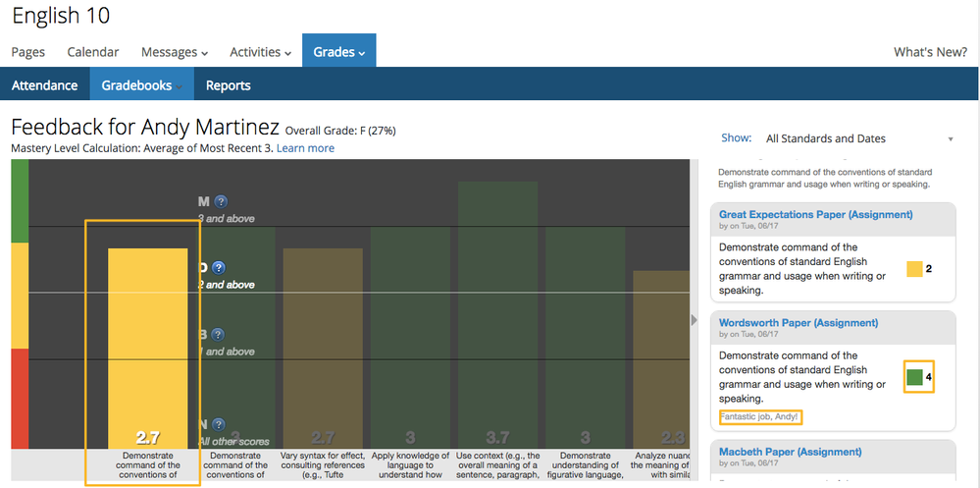Viewport: 980px width, 488px height.
Task: Open the Show standards and dates dropdown
Action: click(x=857, y=138)
